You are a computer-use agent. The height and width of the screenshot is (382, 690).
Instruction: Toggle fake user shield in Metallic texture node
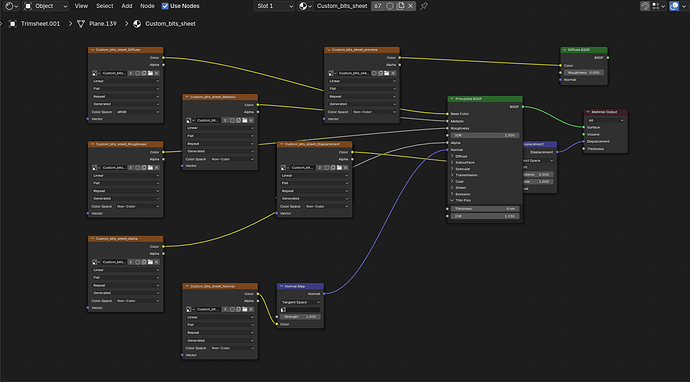pyautogui.click(x=232, y=120)
